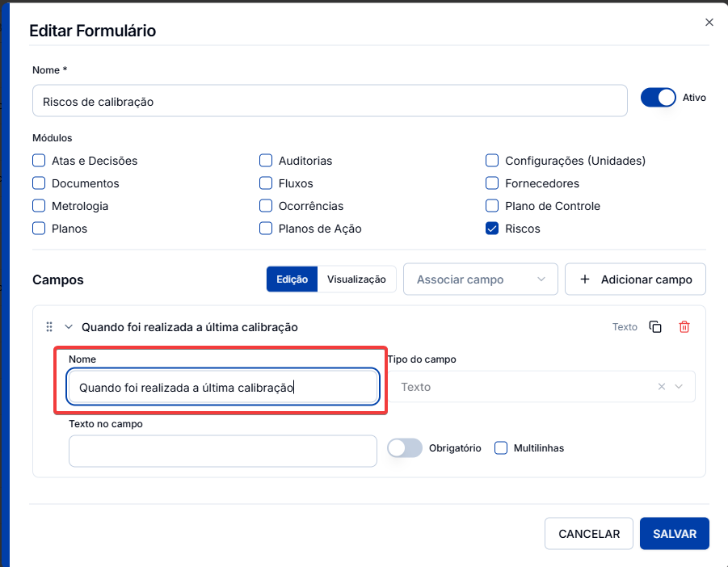This screenshot has height=567, width=728.
Task: Click Adicionar campo button
Action: tap(635, 279)
